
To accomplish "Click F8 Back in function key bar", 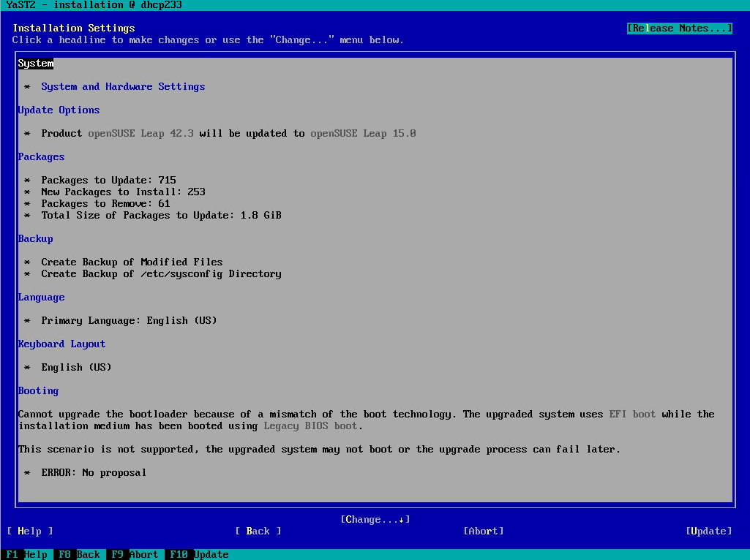I will point(79,554).
